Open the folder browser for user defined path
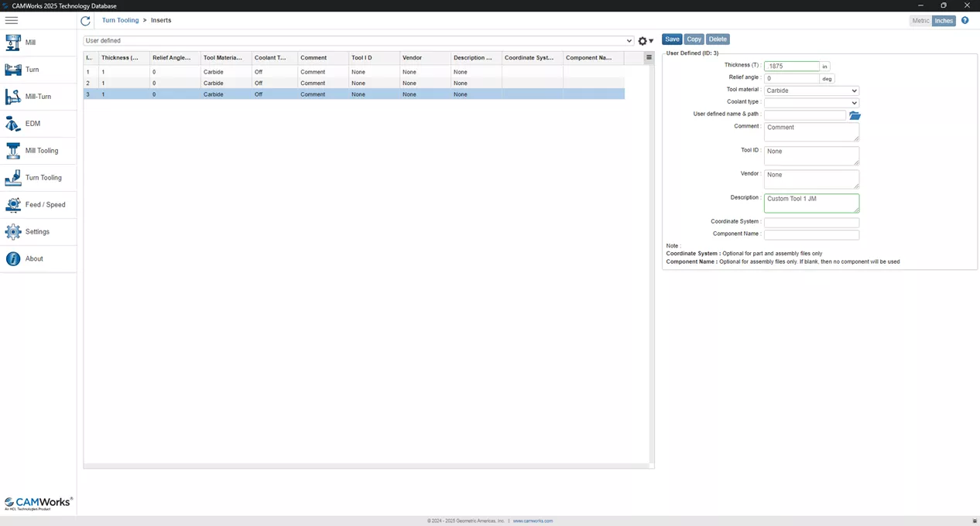Viewport: 980px width, 526px height. pos(855,114)
